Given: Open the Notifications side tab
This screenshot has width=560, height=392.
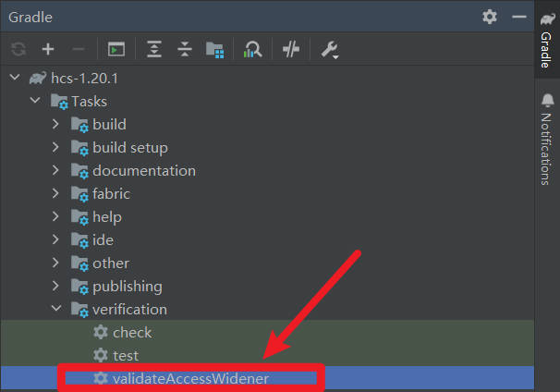Looking at the screenshot, I should pyautogui.click(x=547, y=140).
